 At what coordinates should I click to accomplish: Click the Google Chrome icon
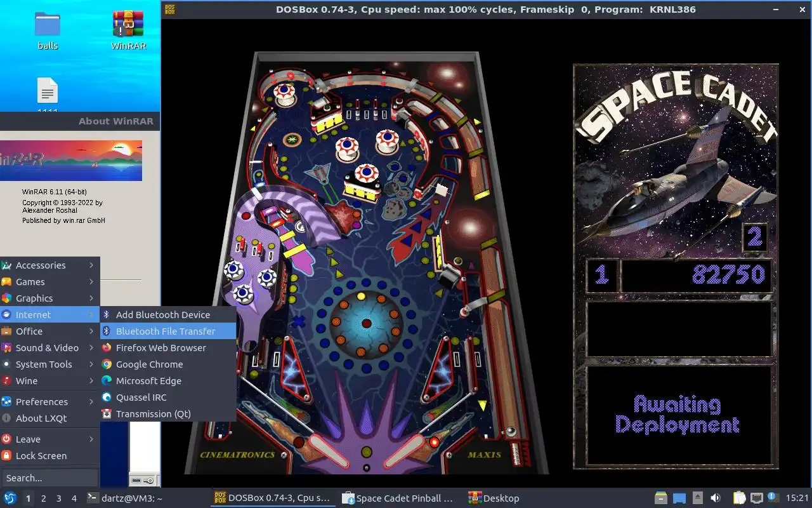tap(107, 364)
